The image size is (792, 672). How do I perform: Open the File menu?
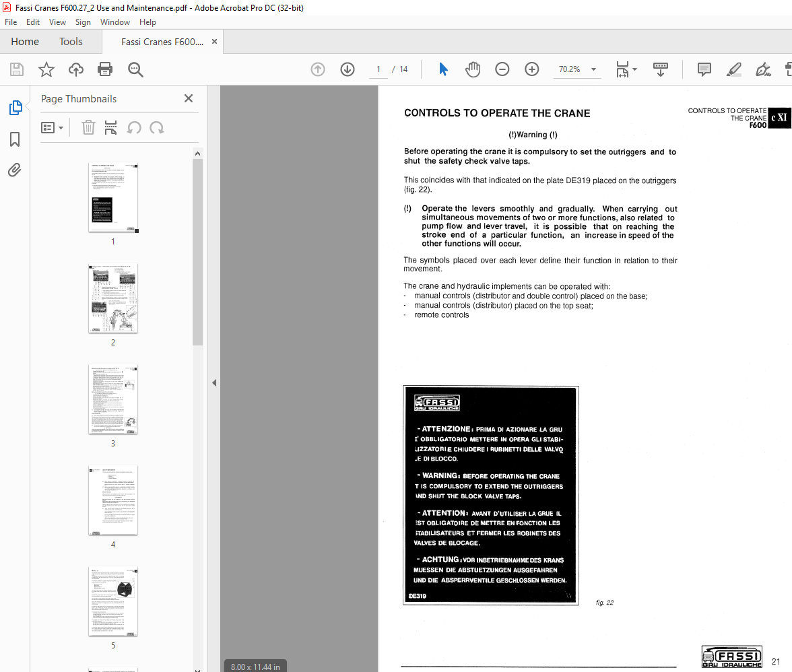[11, 22]
